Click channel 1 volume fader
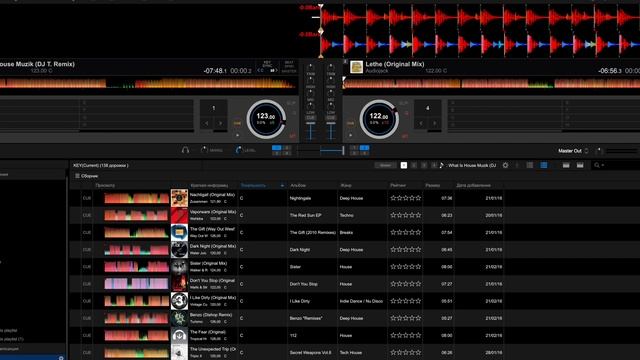Screen dimensions: 640x360 point(311,124)
